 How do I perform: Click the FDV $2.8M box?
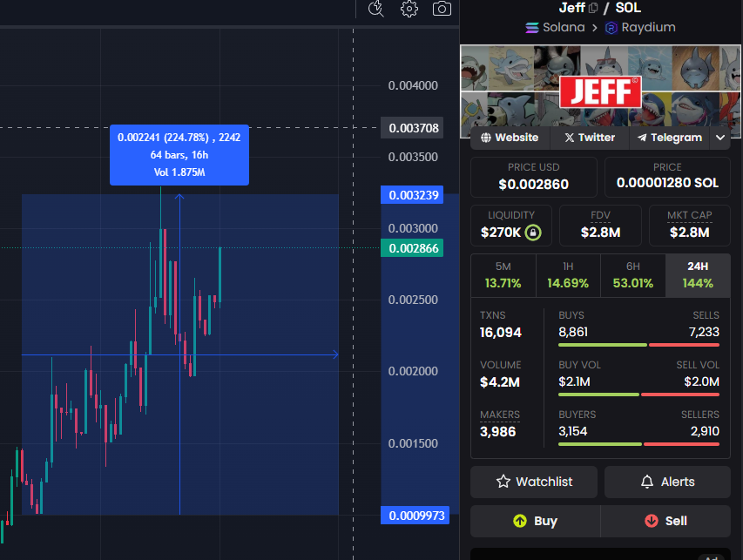[x=600, y=226]
